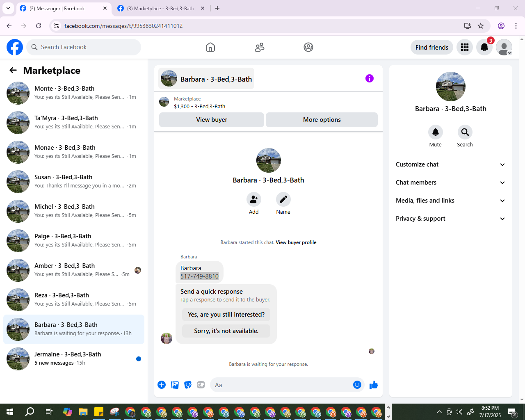Screen dimensions: 525x420
Task: Open the Menu grid icon
Action: [x=465, y=47]
